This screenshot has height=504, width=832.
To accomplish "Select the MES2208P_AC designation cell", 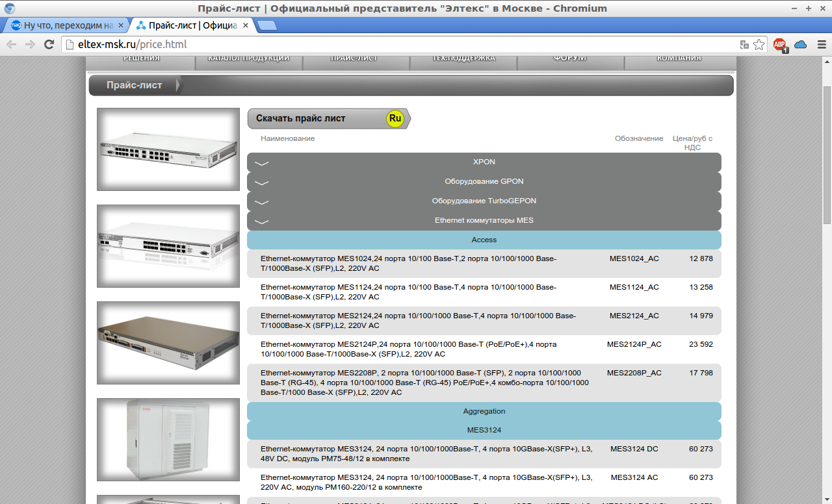I will 634,373.
